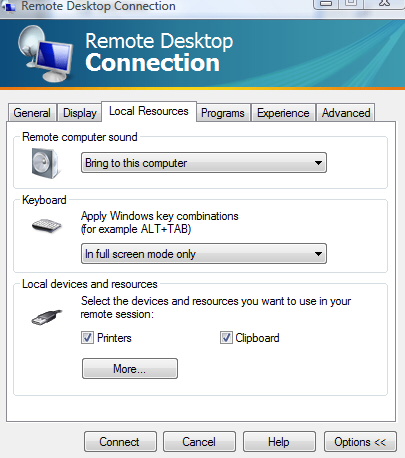Switch to the Display tab
This screenshot has height=458, width=405.
79,113
